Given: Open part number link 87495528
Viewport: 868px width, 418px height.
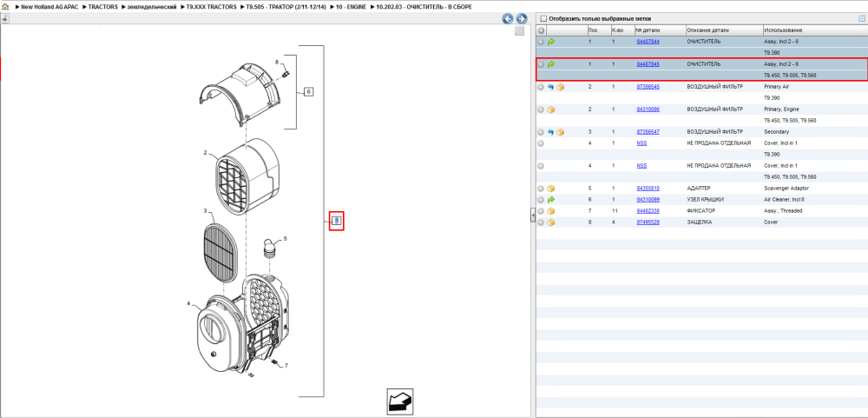Looking at the screenshot, I should pyautogui.click(x=648, y=222).
